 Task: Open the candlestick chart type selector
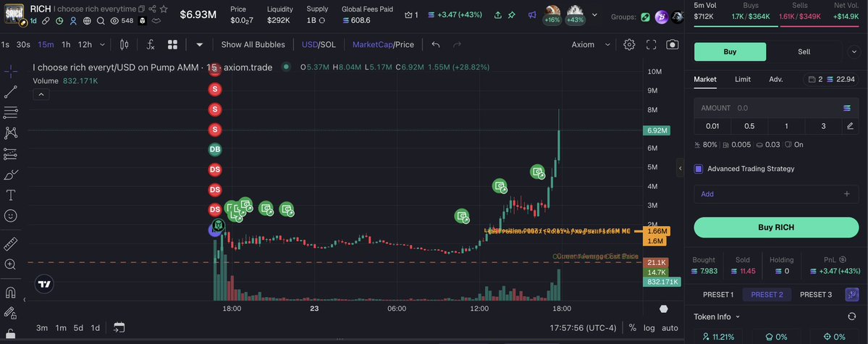[x=124, y=44]
